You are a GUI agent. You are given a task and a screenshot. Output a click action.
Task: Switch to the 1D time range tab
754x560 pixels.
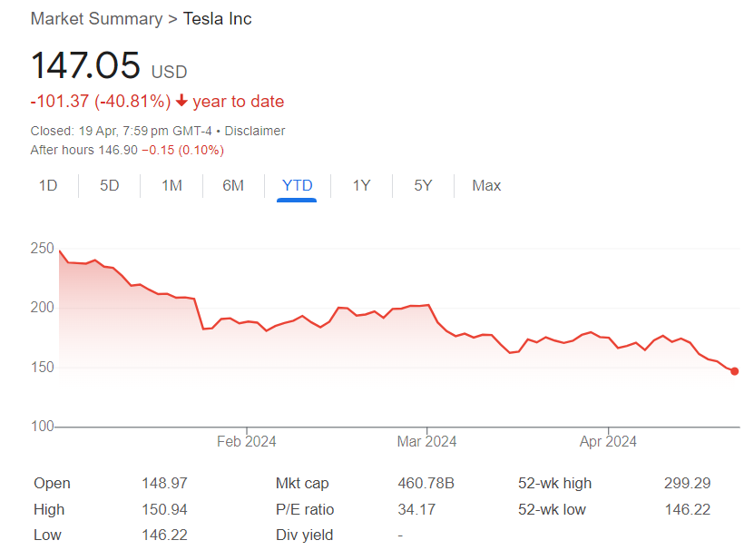48,185
